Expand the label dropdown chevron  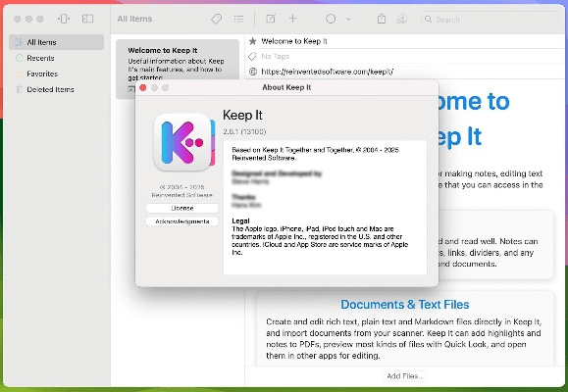[x=348, y=20]
